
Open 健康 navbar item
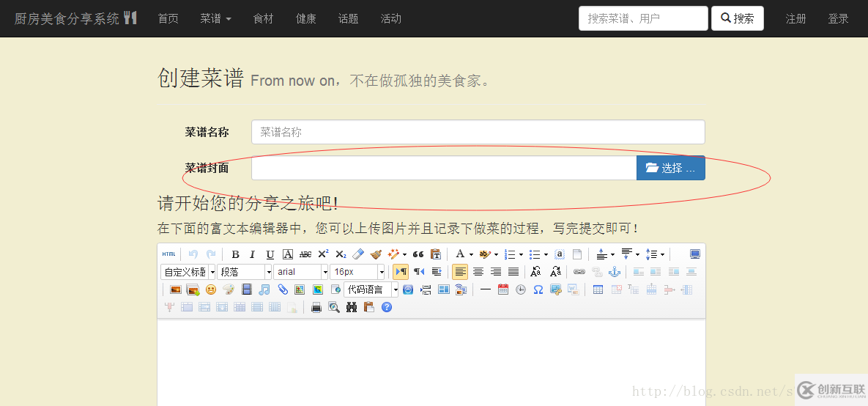(x=306, y=19)
